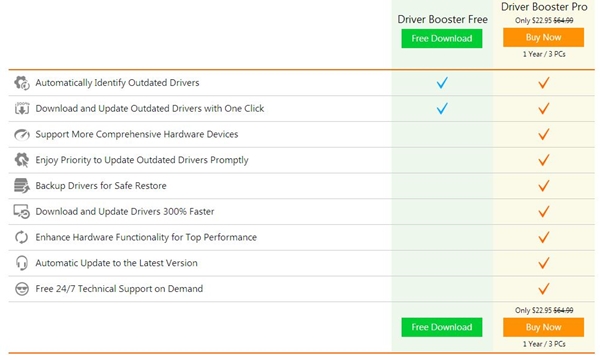This screenshot has width=600, height=360.
Task: Click the headset icon for Automatic Update
Action: (22, 263)
